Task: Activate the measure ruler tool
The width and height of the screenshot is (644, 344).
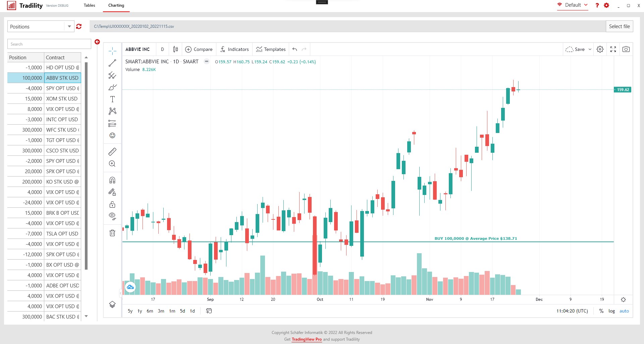Action: (112, 151)
